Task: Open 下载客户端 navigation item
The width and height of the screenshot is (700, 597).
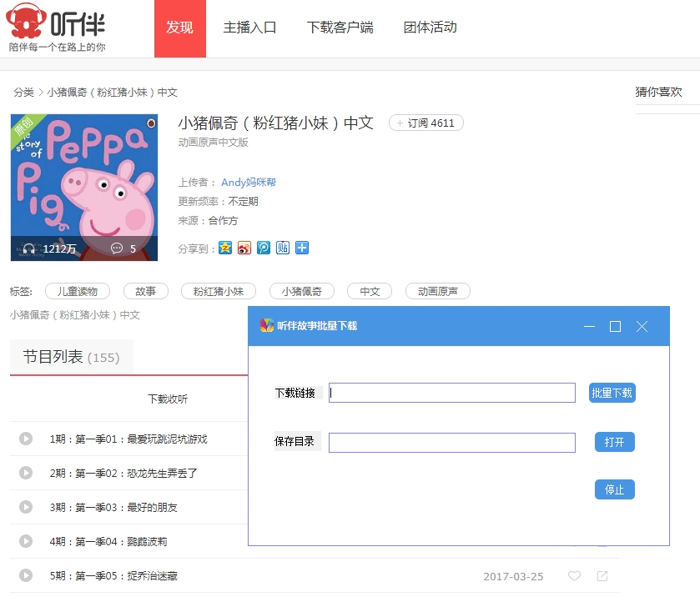Action: [x=340, y=28]
